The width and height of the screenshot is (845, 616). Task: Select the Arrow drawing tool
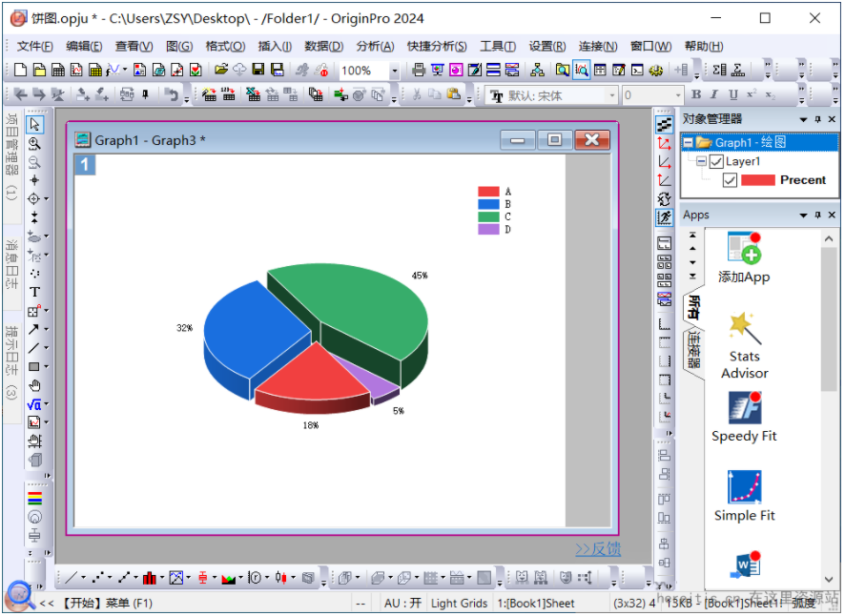point(34,329)
